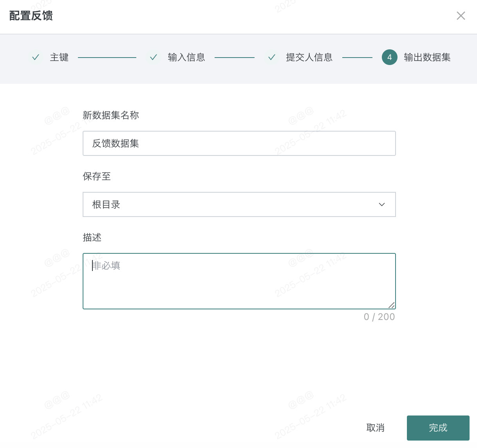Click the 取消 button
477x448 pixels.
click(376, 428)
